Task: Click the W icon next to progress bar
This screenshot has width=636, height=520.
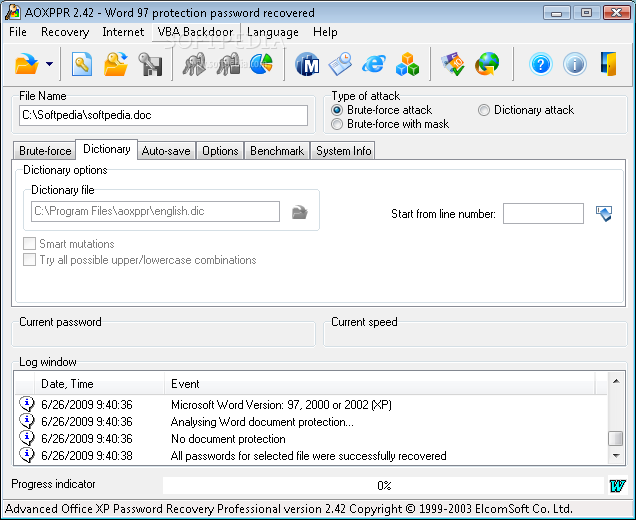Action: coord(617,485)
